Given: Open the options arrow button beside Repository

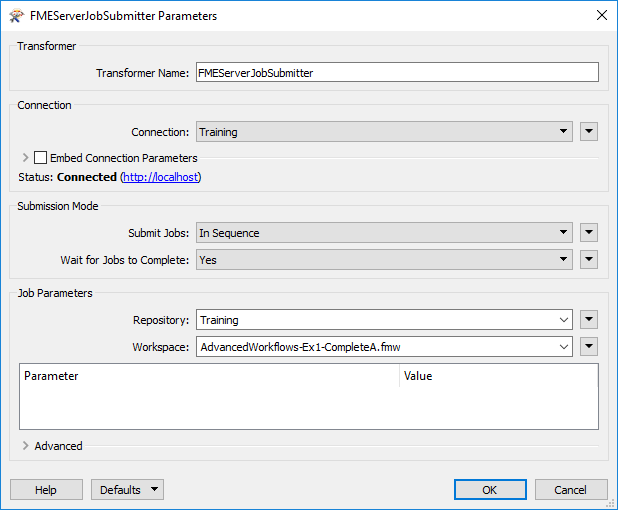Looking at the screenshot, I should 589,320.
